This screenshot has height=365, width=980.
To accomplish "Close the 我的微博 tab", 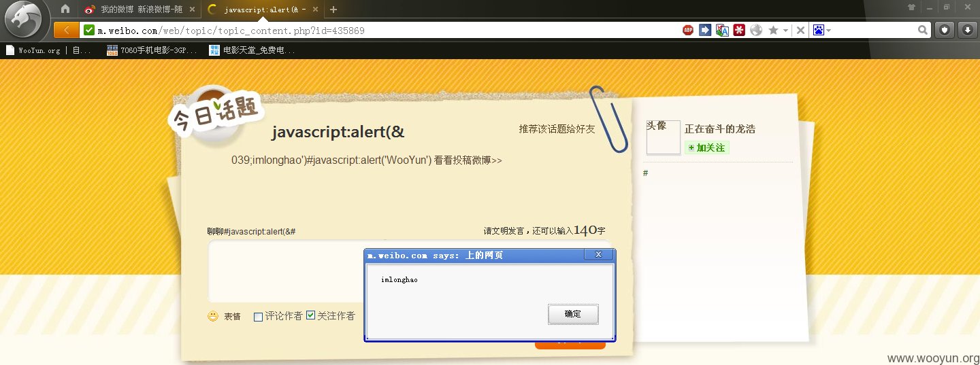I will pyautogui.click(x=192, y=10).
